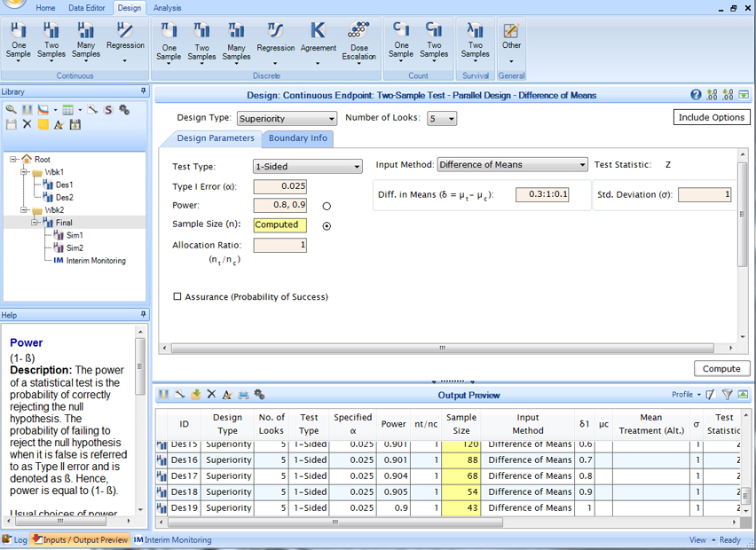The width and height of the screenshot is (756, 550).
Task: Click the black X delete icon in Library
Action: [x=27, y=124]
